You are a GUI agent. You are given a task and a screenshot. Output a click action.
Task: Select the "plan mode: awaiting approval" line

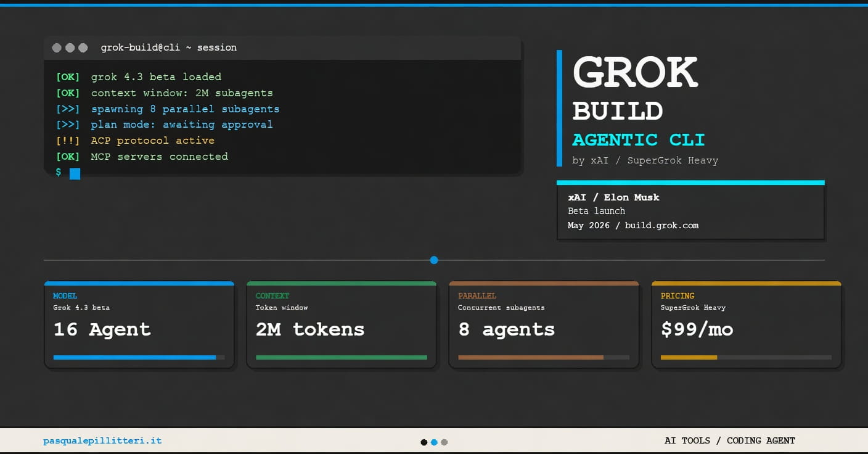tap(182, 125)
